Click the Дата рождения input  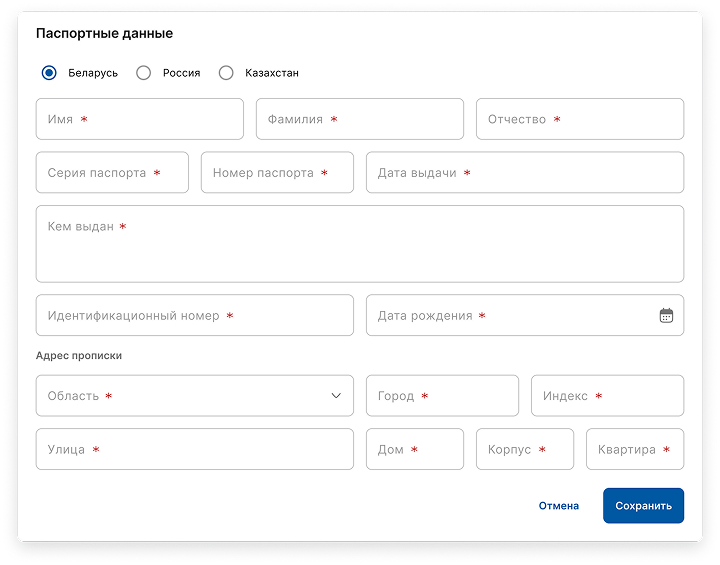pos(525,315)
